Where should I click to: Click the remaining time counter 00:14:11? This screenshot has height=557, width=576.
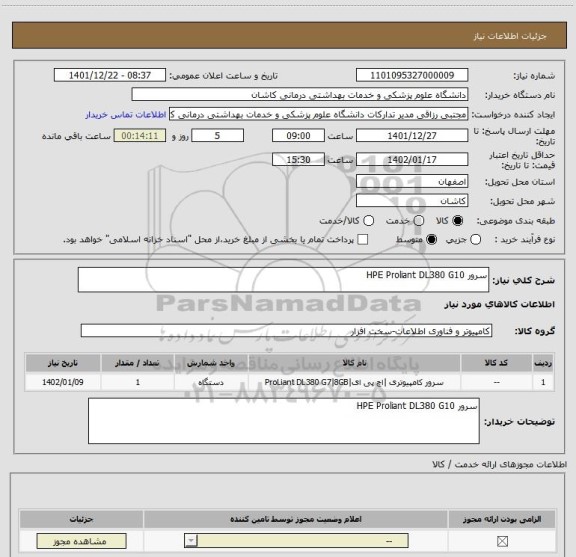tap(140, 136)
